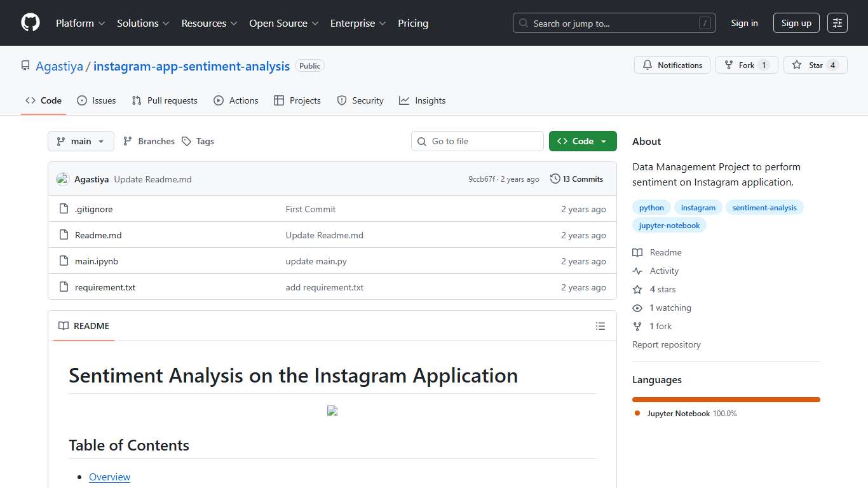Click the Readme book icon
Viewport: 868px width, 488px height.
coord(637,252)
